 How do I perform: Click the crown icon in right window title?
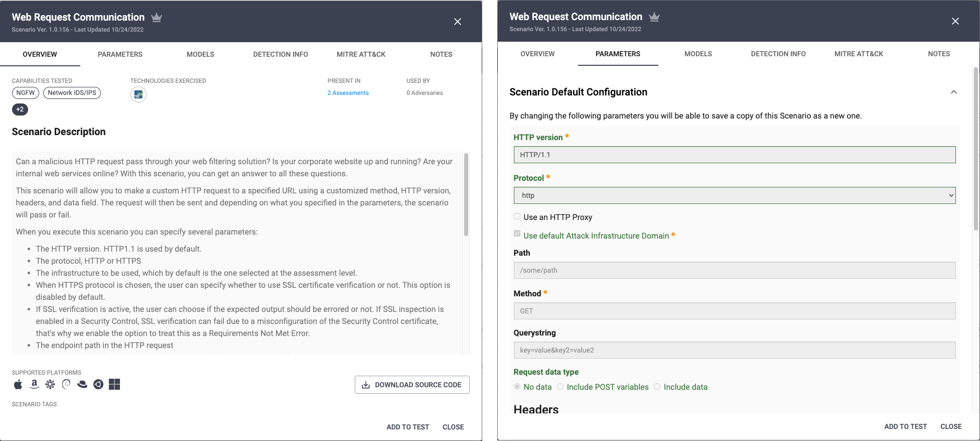(x=654, y=17)
